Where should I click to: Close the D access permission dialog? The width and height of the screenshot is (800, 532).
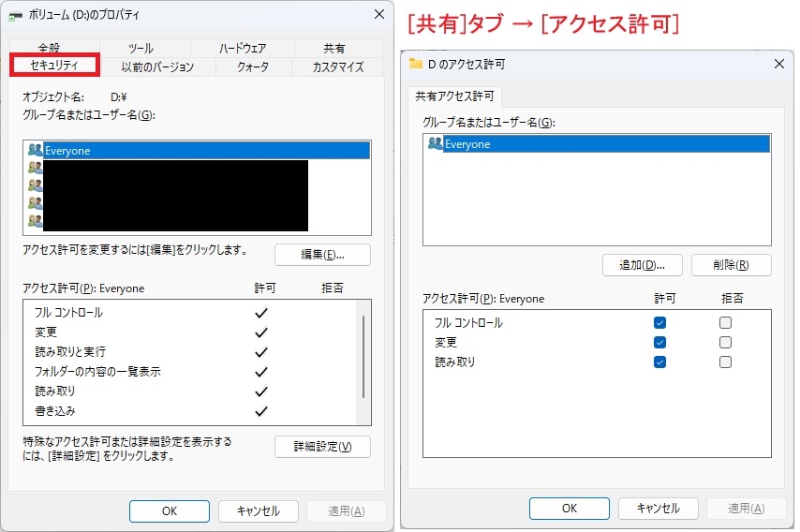pyautogui.click(x=779, y=64)
